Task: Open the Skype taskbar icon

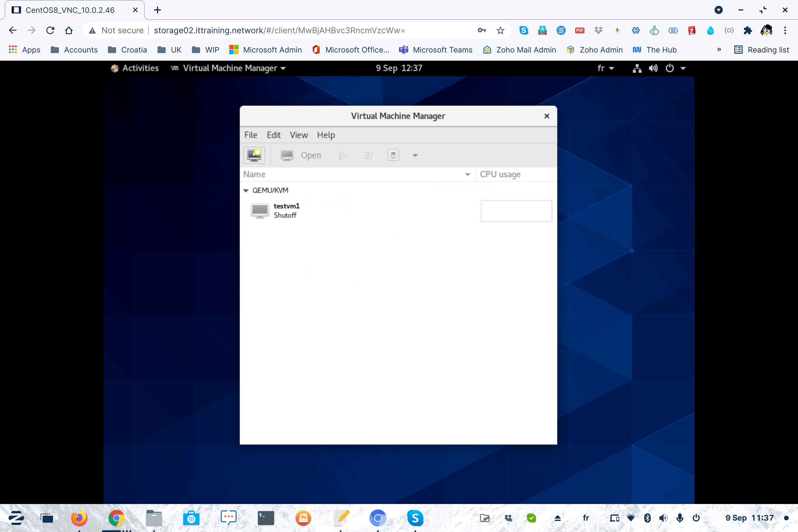Action: 415,518
